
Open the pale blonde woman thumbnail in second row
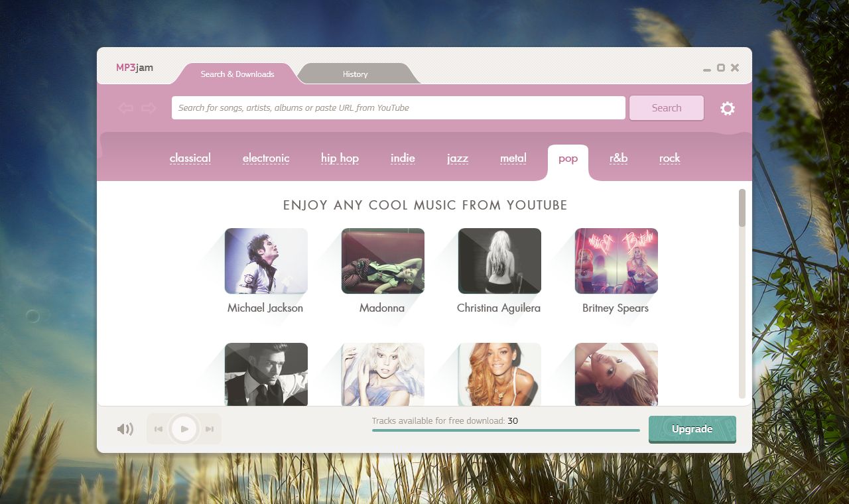(x=383, y=374)
